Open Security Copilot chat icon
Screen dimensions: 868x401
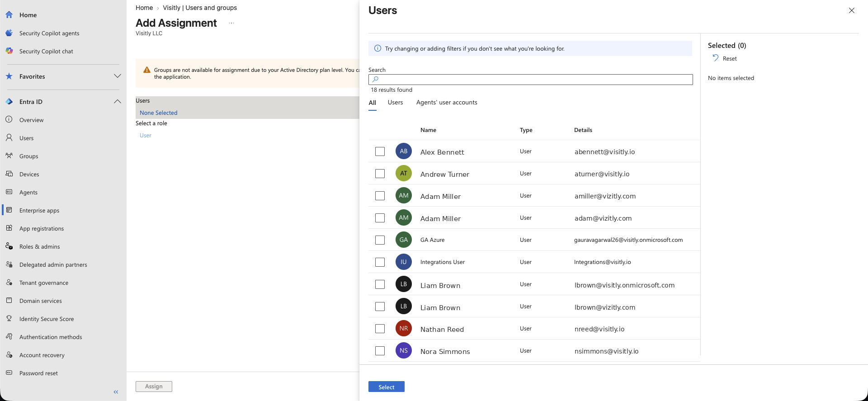[9, 51]
